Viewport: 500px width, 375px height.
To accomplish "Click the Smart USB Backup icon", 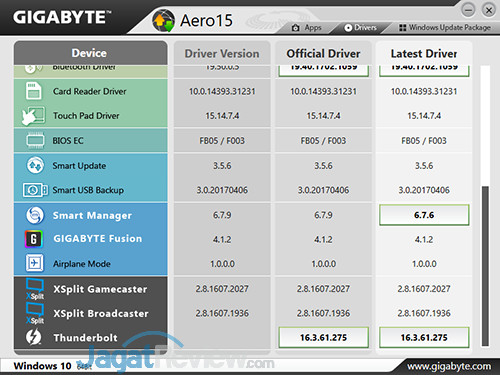I will [35, 190].
